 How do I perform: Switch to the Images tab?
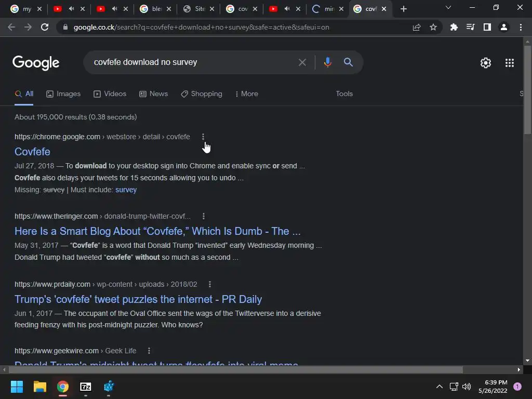63,94
